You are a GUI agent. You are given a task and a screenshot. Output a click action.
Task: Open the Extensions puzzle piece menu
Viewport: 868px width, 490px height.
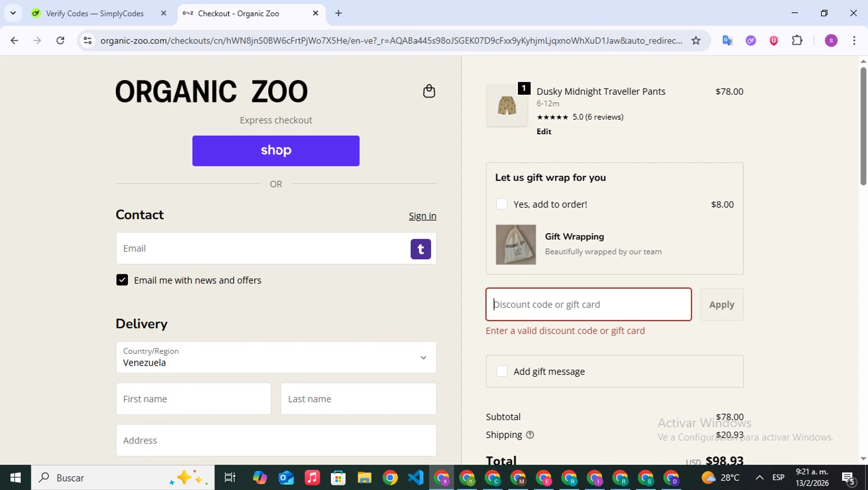pos(797,40)
